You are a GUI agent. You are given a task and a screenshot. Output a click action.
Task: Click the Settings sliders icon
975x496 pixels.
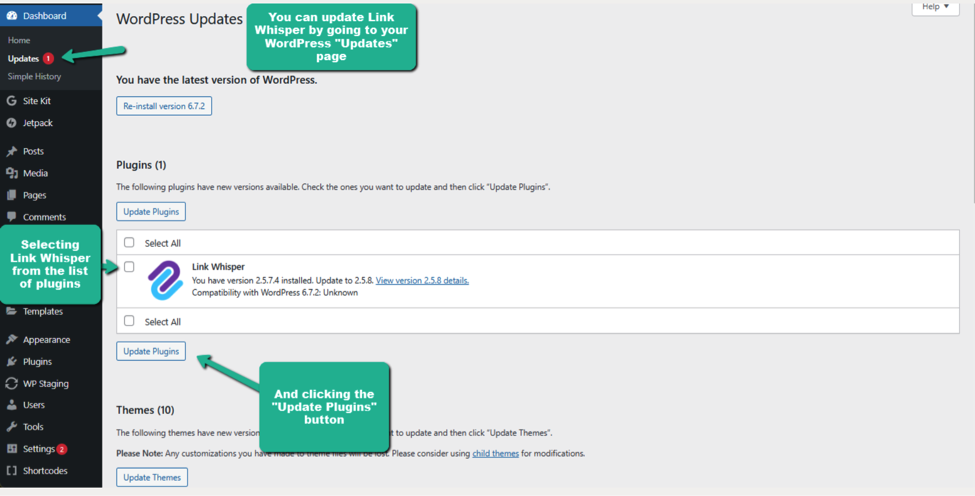(11, 449)
